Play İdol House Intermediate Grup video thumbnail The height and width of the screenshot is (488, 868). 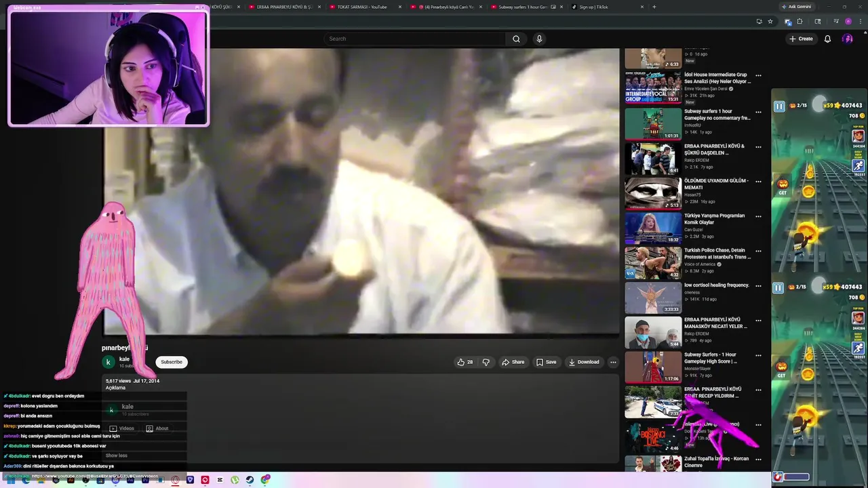(x=653, y=87)
